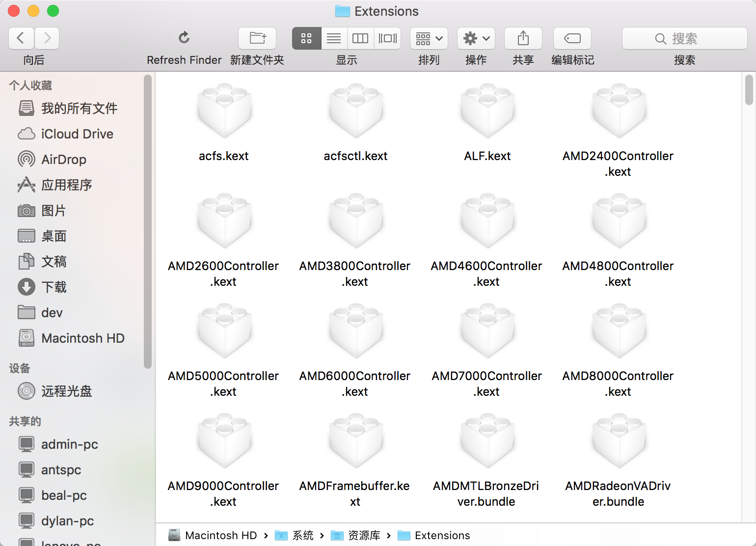
Task: Click Macintosh HD in the path bar
Action: coord(213,535)
